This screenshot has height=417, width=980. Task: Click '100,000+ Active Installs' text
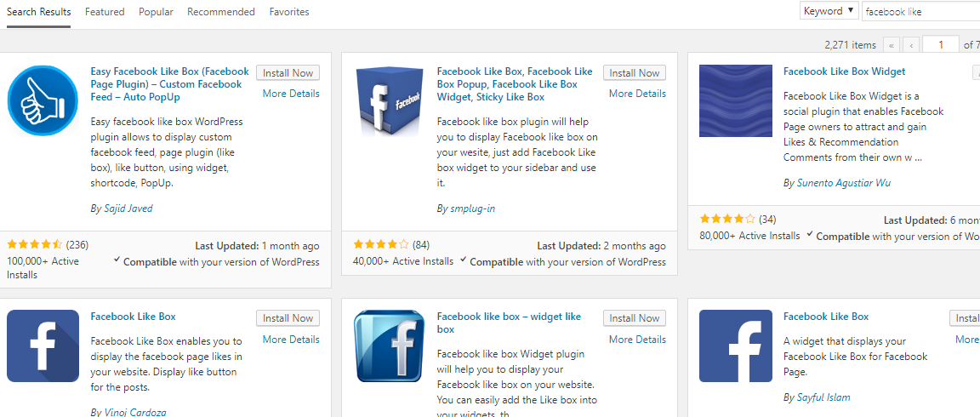43,267
